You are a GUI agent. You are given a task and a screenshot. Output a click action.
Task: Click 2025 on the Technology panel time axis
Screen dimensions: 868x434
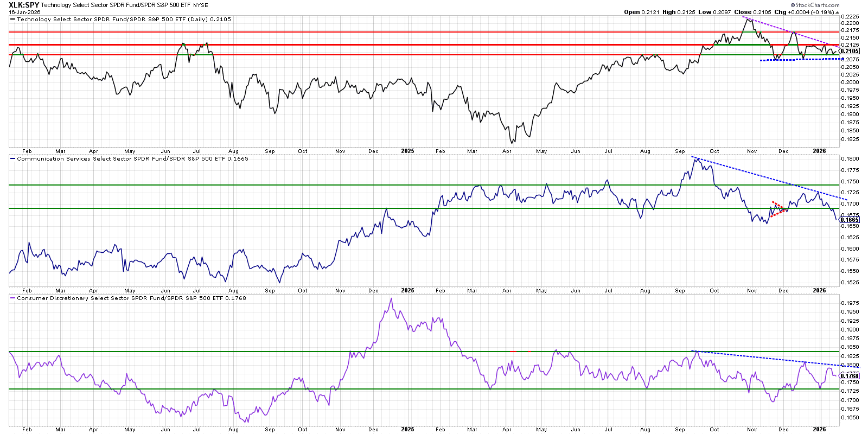click(x=407, y=151)
